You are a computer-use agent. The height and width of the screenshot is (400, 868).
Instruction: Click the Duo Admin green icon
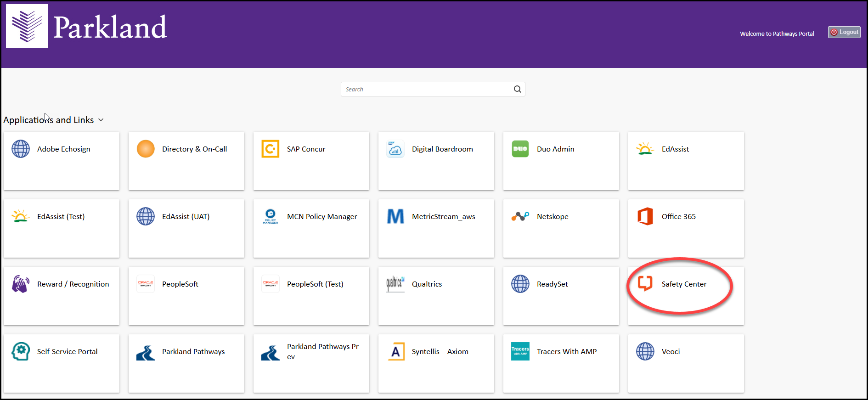coord(520,149)
